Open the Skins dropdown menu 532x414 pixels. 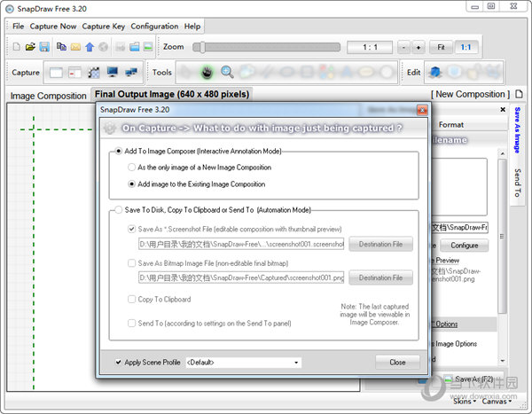click(x=465, y=402)
